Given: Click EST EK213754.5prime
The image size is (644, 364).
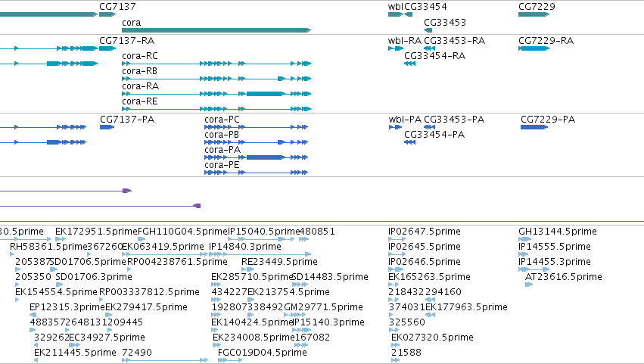Looking at the screenshot, I should click(288, 293).
